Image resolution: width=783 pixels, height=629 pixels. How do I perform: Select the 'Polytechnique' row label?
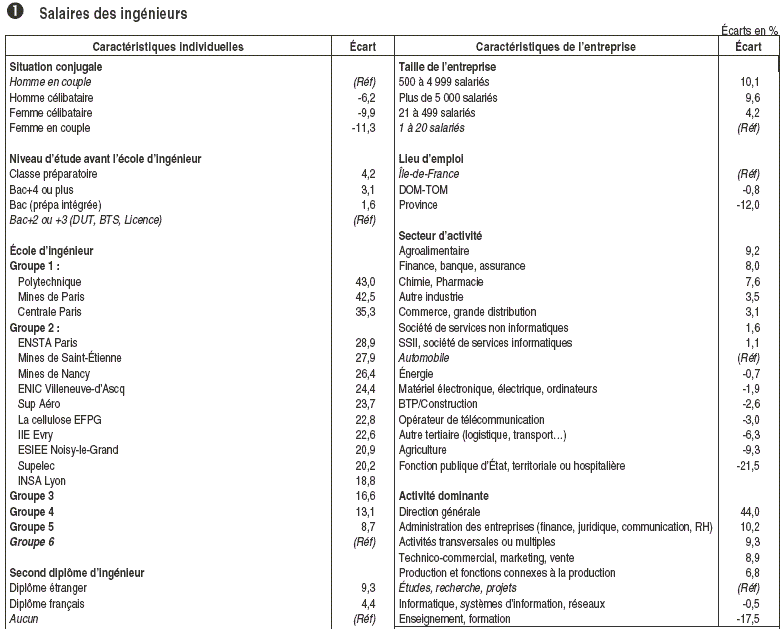pos(49,282)
